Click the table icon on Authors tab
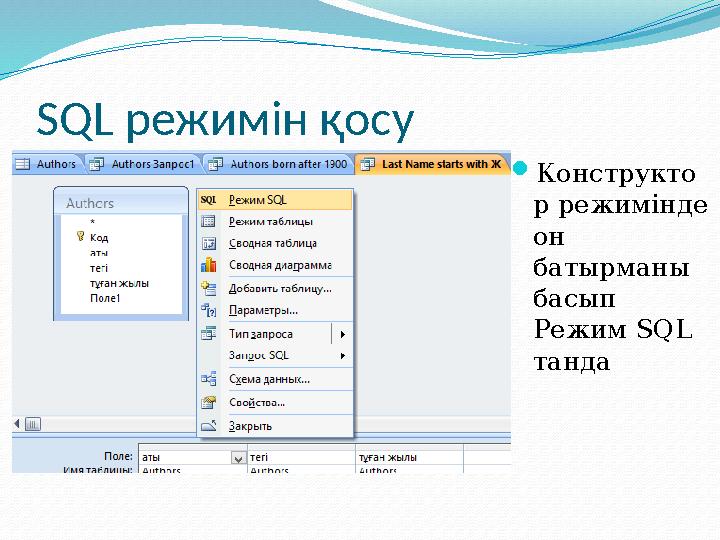This screenshot has height=540, width=720. pos(22,164)
